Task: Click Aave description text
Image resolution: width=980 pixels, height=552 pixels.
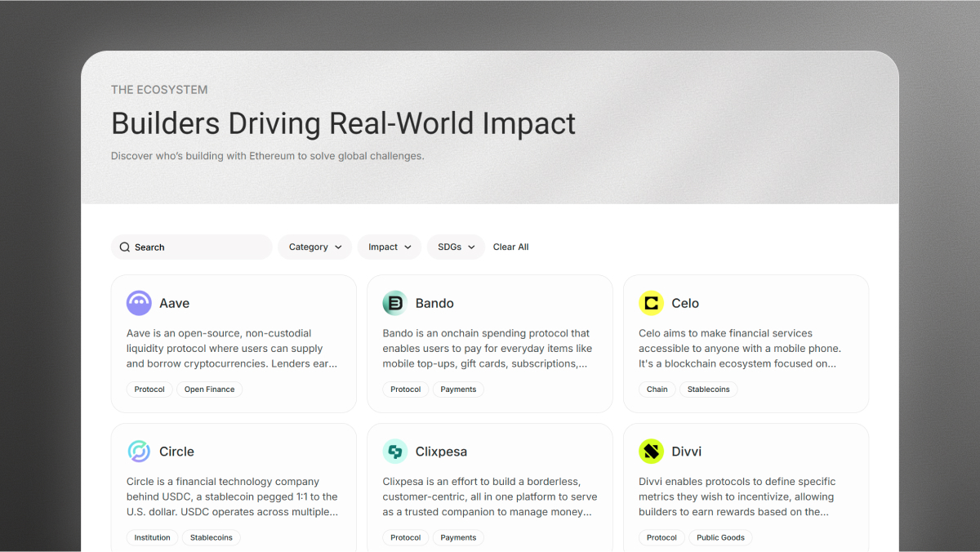Action: 232,349
